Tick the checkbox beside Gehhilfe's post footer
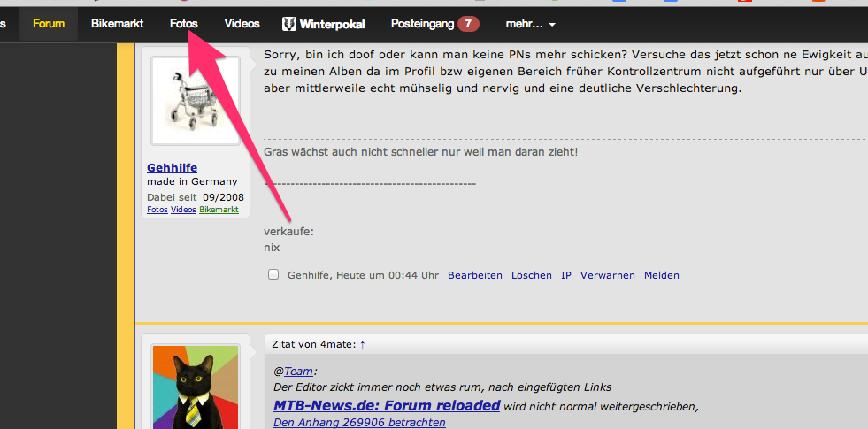The width and height of the screenshot is (868, 429). [x=273, y=275]
